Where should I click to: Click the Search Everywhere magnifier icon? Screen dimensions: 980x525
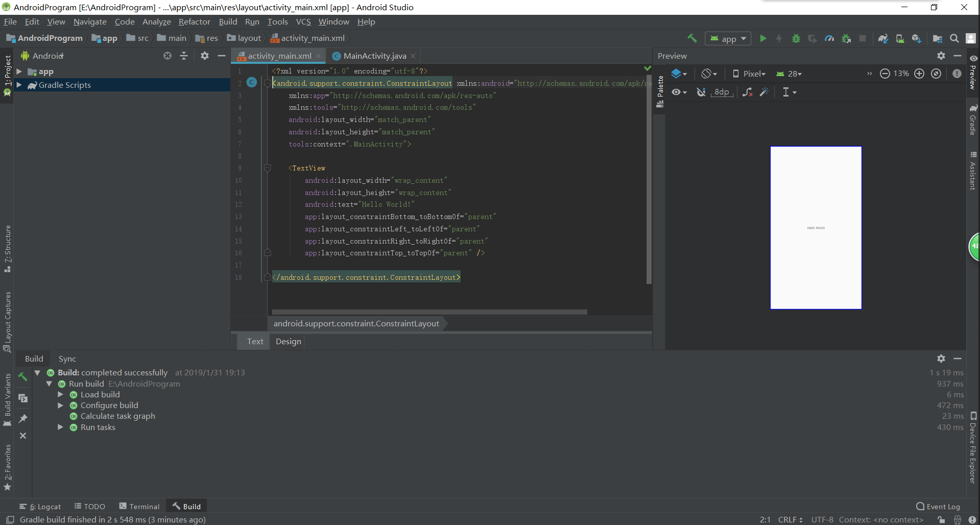[x=954, y=38]
